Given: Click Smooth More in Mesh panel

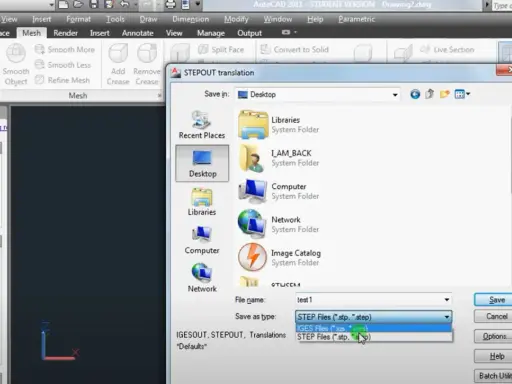Looking at the screenshot, I should point(65,50).
